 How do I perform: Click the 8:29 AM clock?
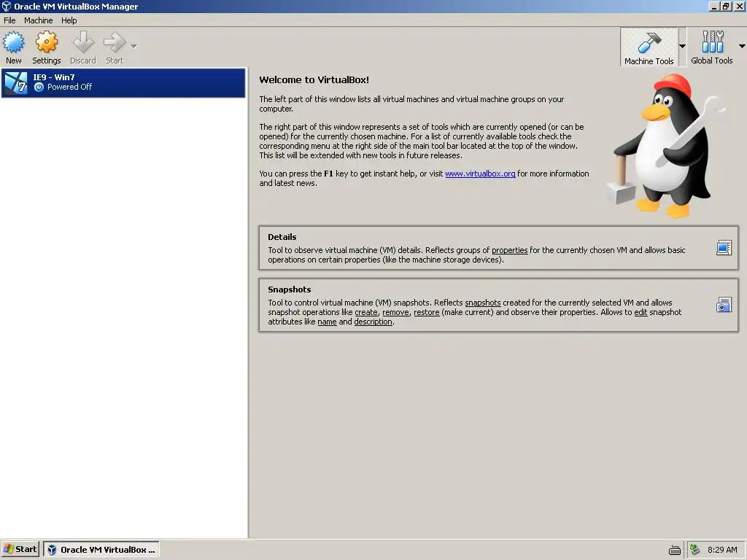pyautogui.click(x=722, y=550)
